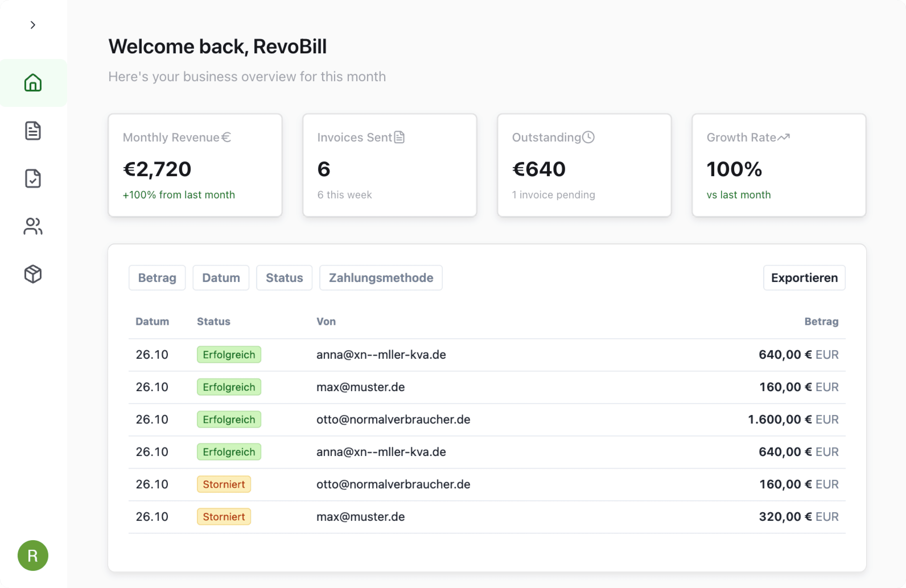Click the 1 invoice pending text

click(x=553, y=195)
